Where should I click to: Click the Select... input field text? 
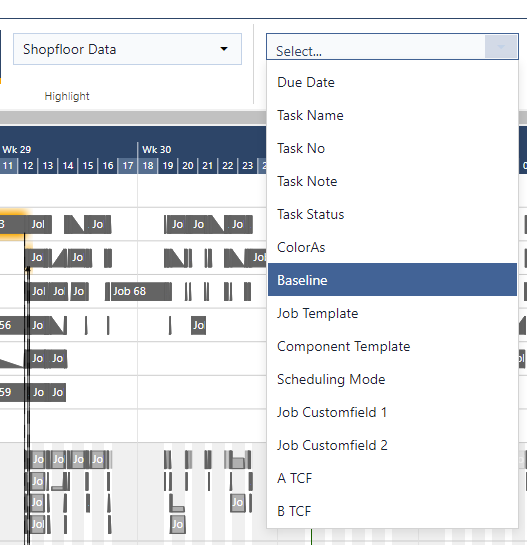299,51
